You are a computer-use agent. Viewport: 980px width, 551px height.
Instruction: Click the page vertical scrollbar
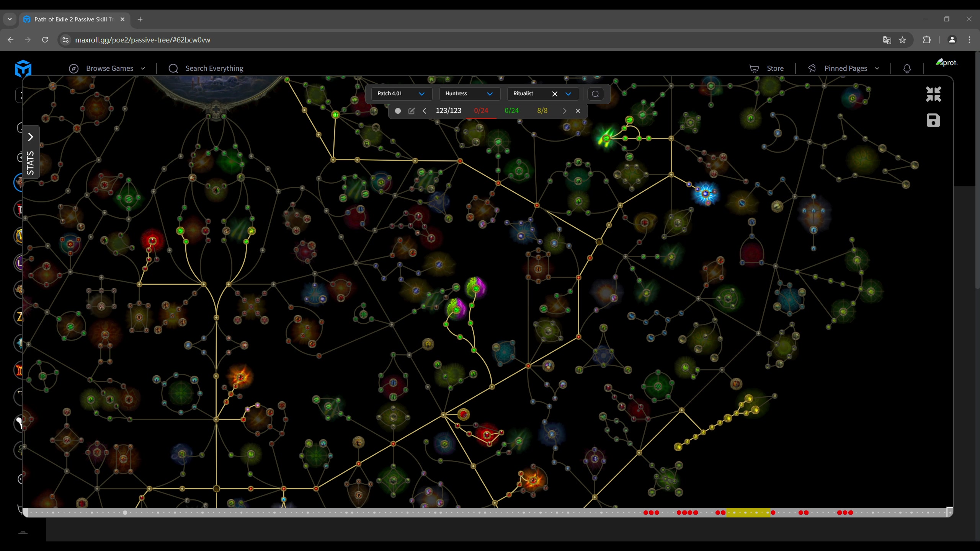pyautogui.click(x=977, y=170)
